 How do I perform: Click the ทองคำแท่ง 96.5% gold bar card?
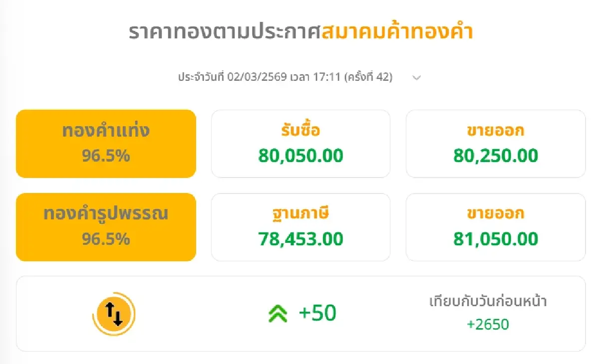106,143
